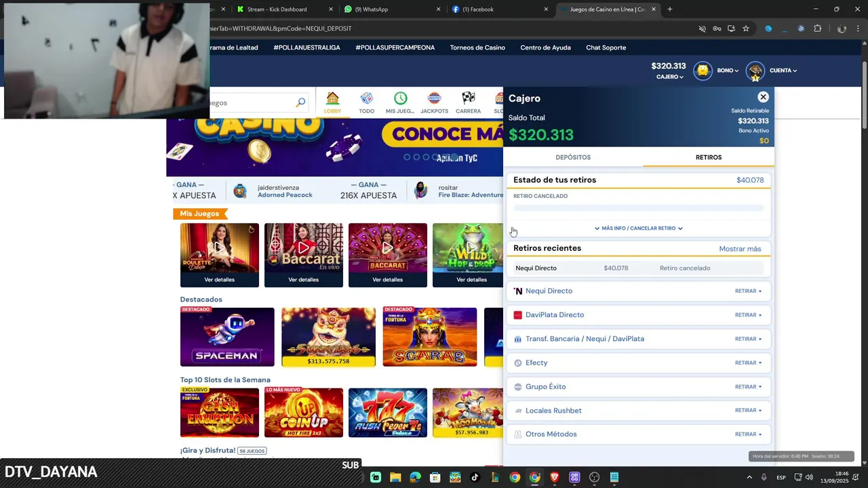
Task: Open Centro de Ayuda link
Action: [x=545, y=47]
